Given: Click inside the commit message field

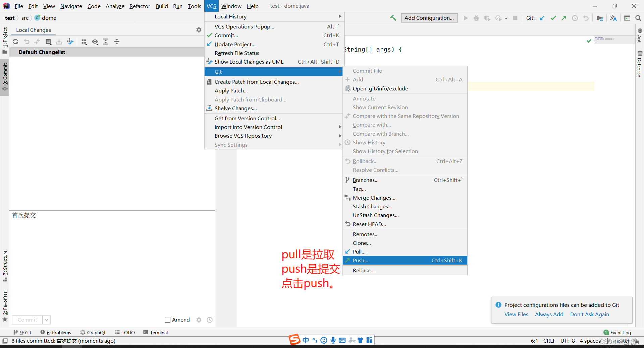Looking at the screenshot, I should [x=112, y=262].
